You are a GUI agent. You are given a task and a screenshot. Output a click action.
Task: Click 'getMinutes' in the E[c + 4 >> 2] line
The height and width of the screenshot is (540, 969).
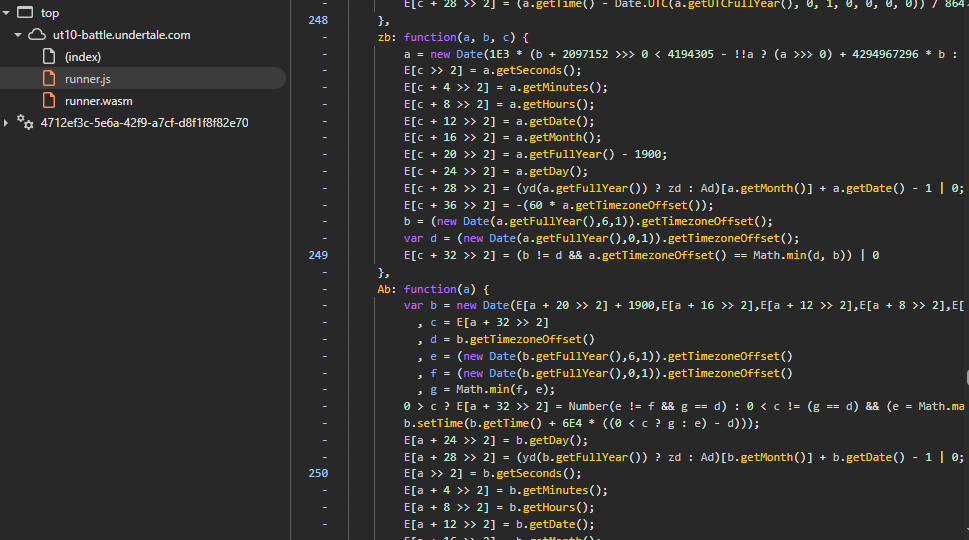pyautogui.click(x=556, y=88)
